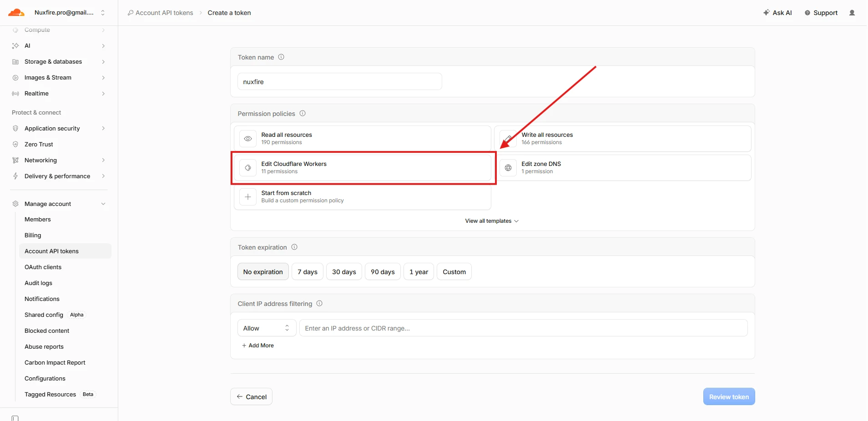Click the Cancel button
868x421 pixels.
(251, 397)
